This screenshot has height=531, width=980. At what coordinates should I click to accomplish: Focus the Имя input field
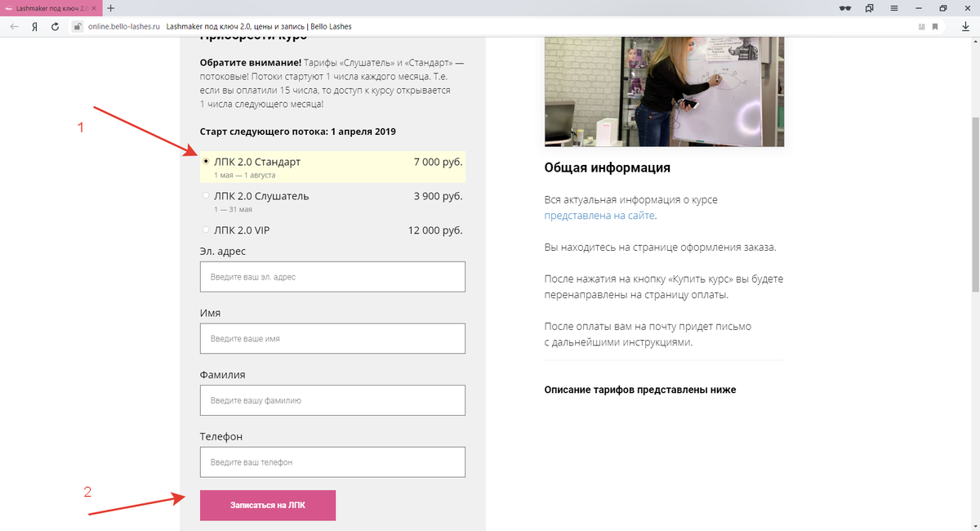pyautogui.click(x=332, y=338)
